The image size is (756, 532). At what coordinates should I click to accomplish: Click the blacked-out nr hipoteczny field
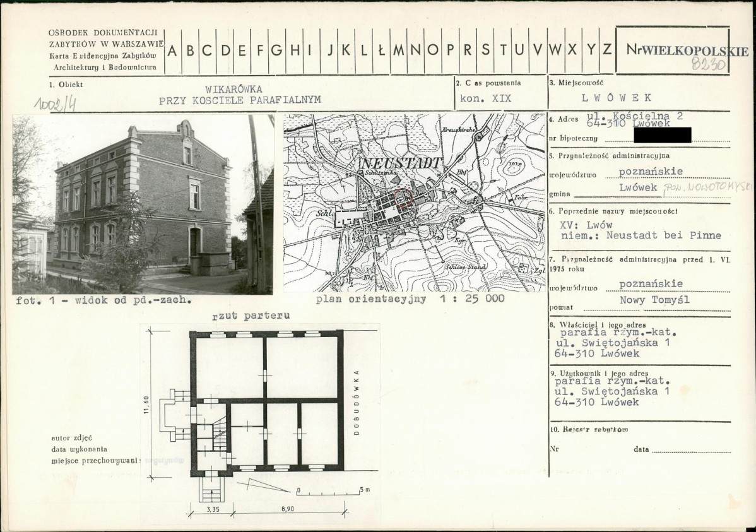click(x=662, y=135)
